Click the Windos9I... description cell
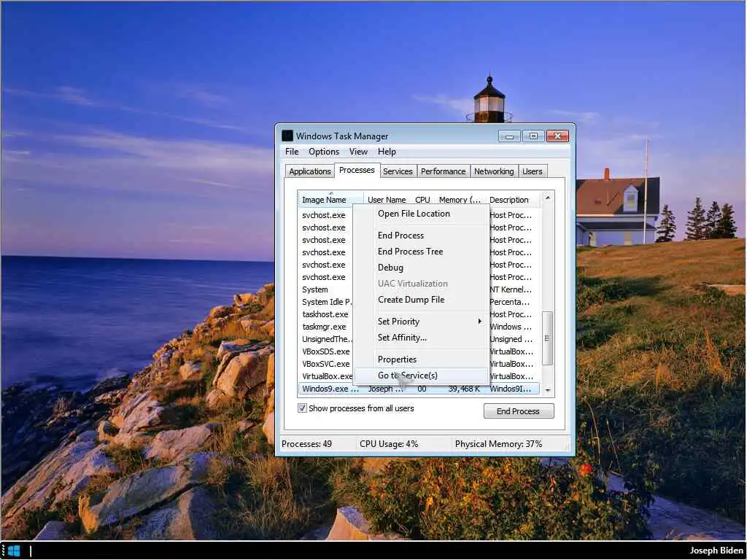747x560 pixels. [x=510, y=389]
